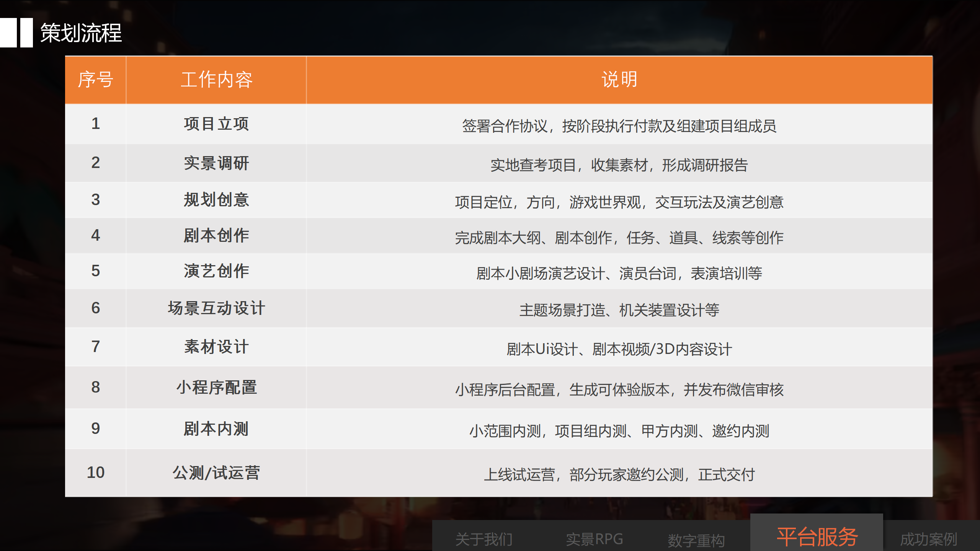
Task: Select the 公测/试运营 cell
Action: (x=216, y=473)
